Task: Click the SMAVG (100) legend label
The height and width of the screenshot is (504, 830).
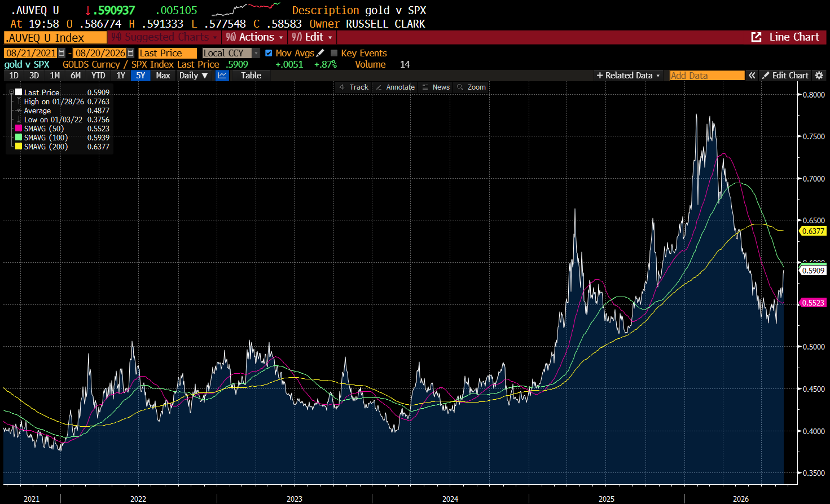Action: click(46, 138)
